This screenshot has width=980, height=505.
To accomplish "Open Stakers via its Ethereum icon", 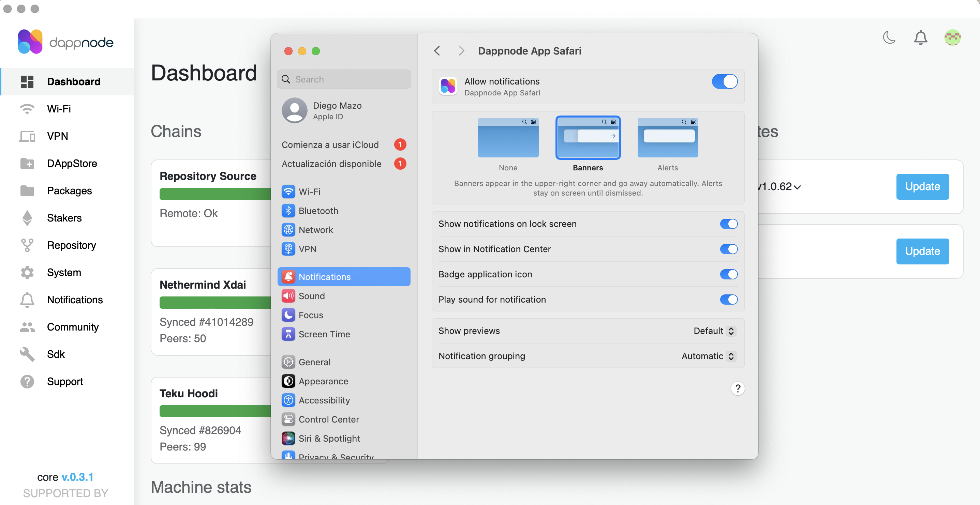I will 27,218.
